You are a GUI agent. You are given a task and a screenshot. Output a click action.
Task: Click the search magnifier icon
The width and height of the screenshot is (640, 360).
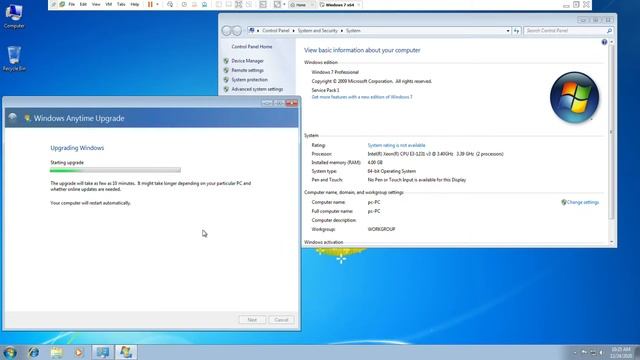(x=609, y=31)
